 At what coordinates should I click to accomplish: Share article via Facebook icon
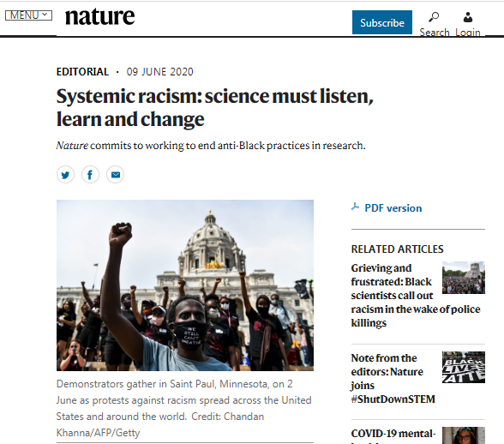(x=90, y=175)
